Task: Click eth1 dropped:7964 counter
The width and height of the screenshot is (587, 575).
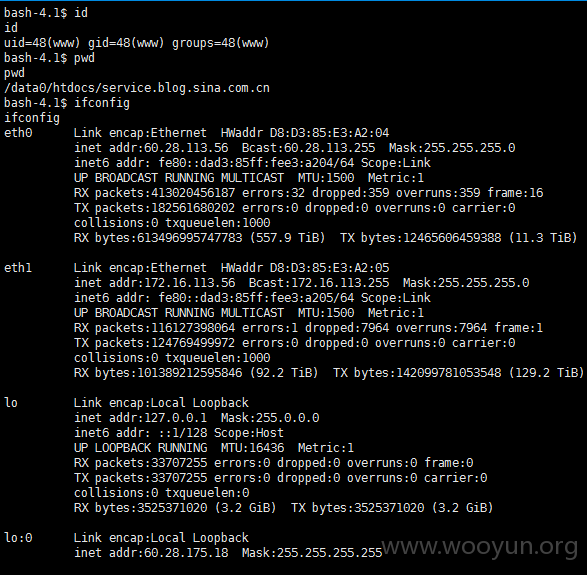Action: pyautogui.click(x=347, y=328)
